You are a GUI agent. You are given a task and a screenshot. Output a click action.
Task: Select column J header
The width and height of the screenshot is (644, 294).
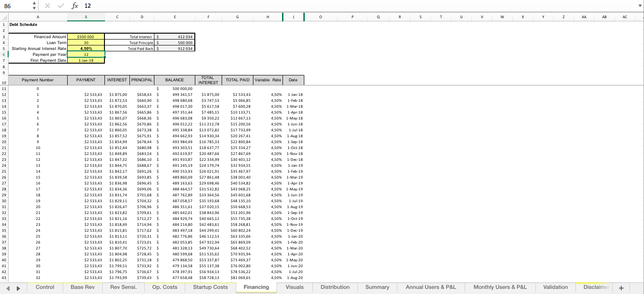(x=293, y=17)
